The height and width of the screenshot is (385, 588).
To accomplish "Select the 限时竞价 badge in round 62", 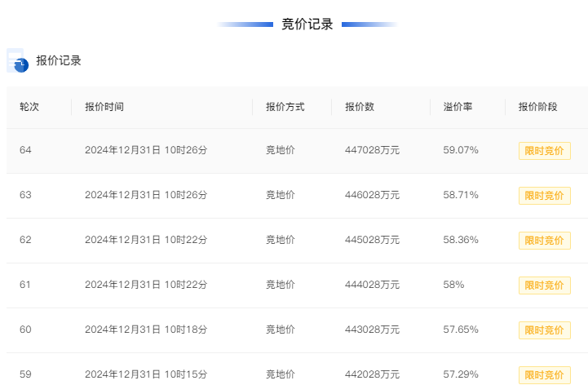I will 545,241.
